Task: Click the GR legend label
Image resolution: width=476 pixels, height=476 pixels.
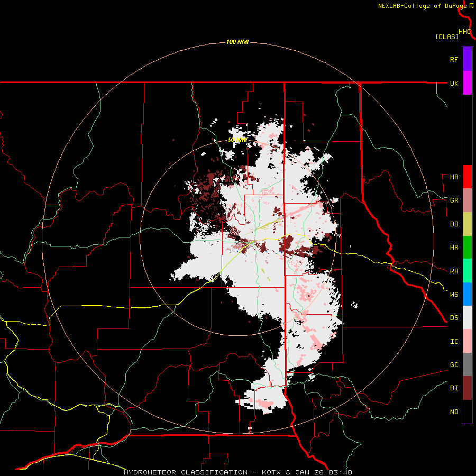Action: [454, 200]
